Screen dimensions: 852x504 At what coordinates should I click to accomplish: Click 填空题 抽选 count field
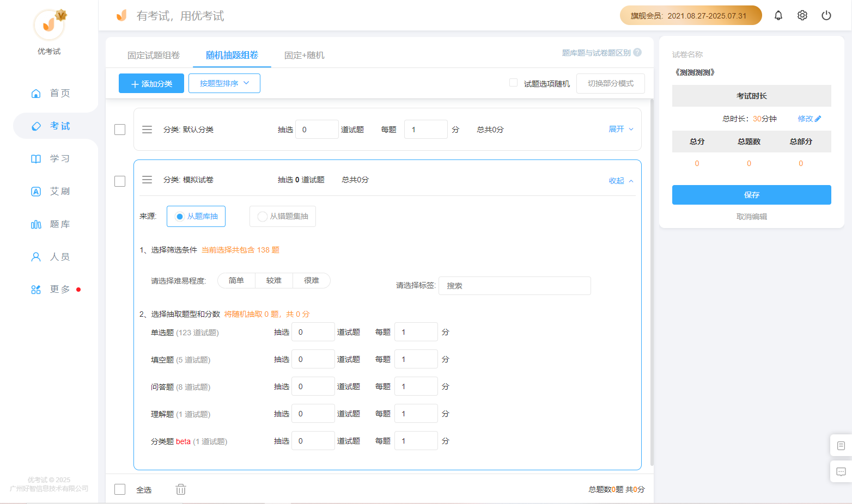[x=313, y=359]
